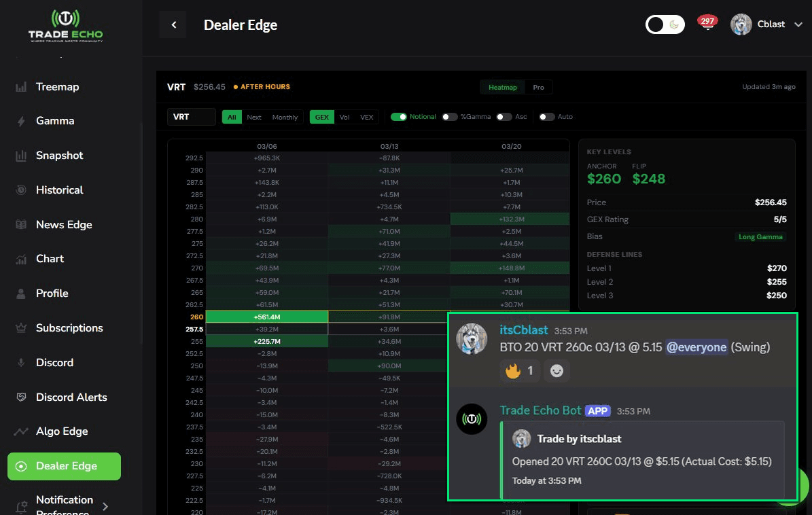
Task: Click the News Edge newspaper icon
Action: (x=21, y=225)
